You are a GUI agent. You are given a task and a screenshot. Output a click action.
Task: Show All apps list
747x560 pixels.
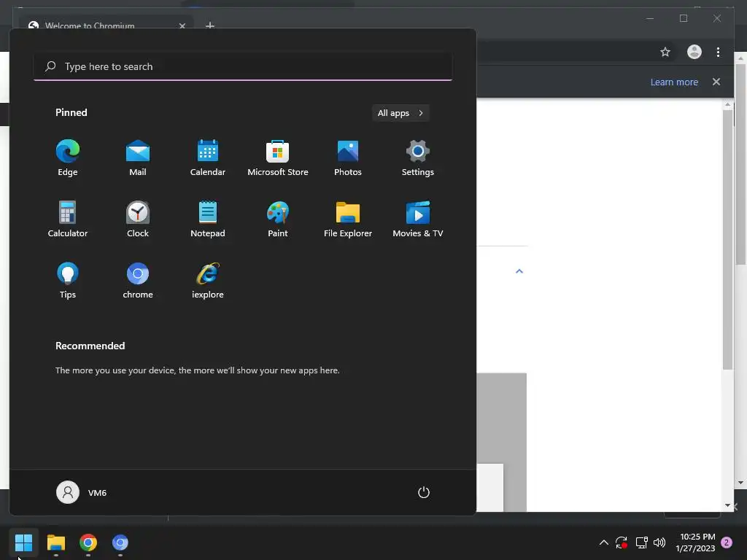(400, 113)
